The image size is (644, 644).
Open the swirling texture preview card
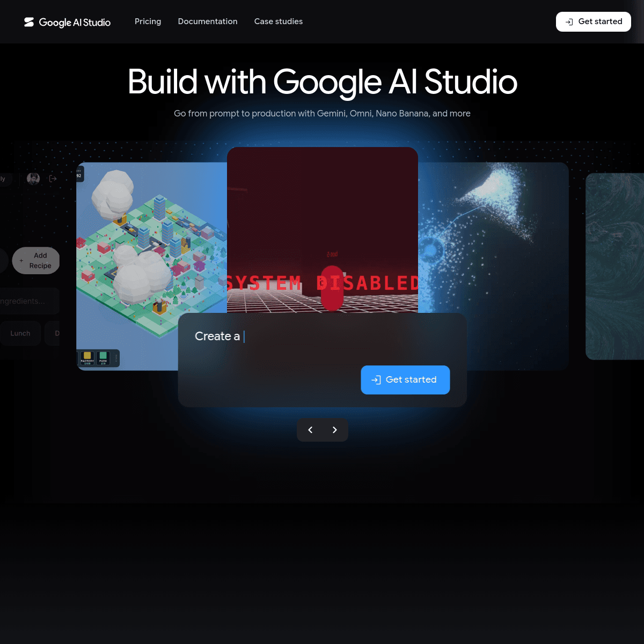615,266
